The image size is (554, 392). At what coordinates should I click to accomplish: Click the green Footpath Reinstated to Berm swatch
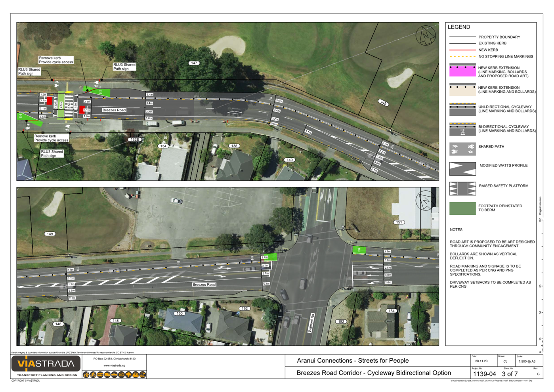pyautogui.click(x=462, y=208)
